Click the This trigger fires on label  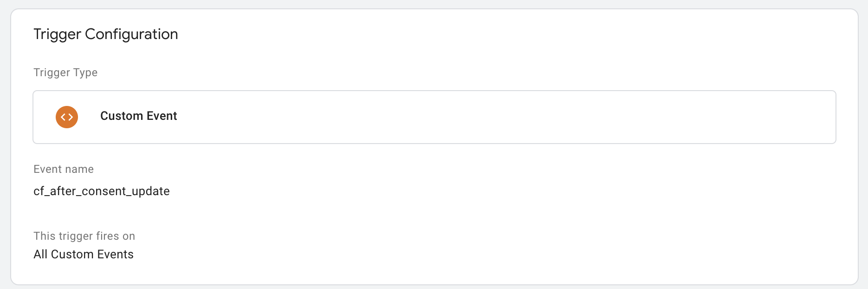coord(84,236)
